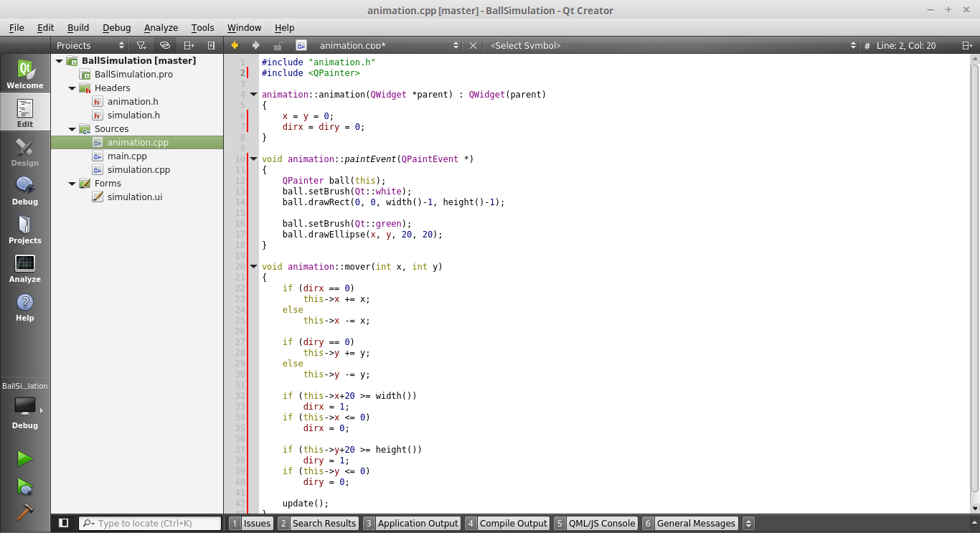Go forward in navigation history
980x533 pixels.
pyautogui.click(x=256, y=45)
